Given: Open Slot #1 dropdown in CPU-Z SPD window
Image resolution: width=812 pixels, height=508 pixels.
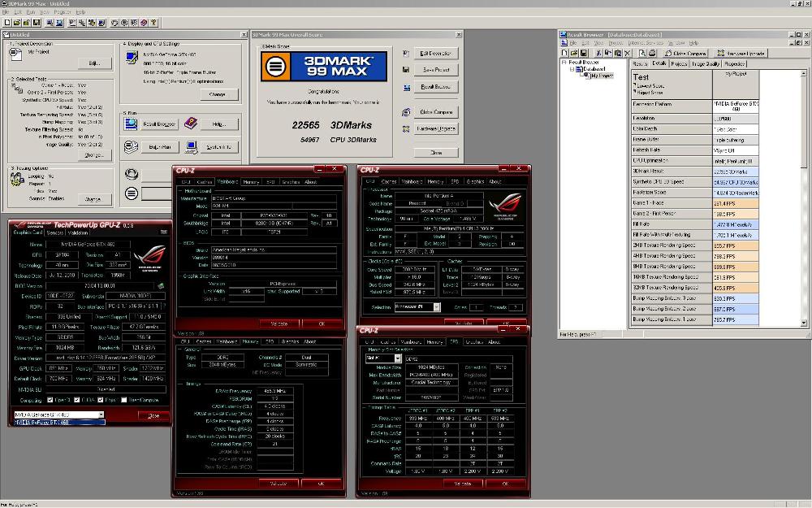Looking at the screenshot, I should 398,358.
